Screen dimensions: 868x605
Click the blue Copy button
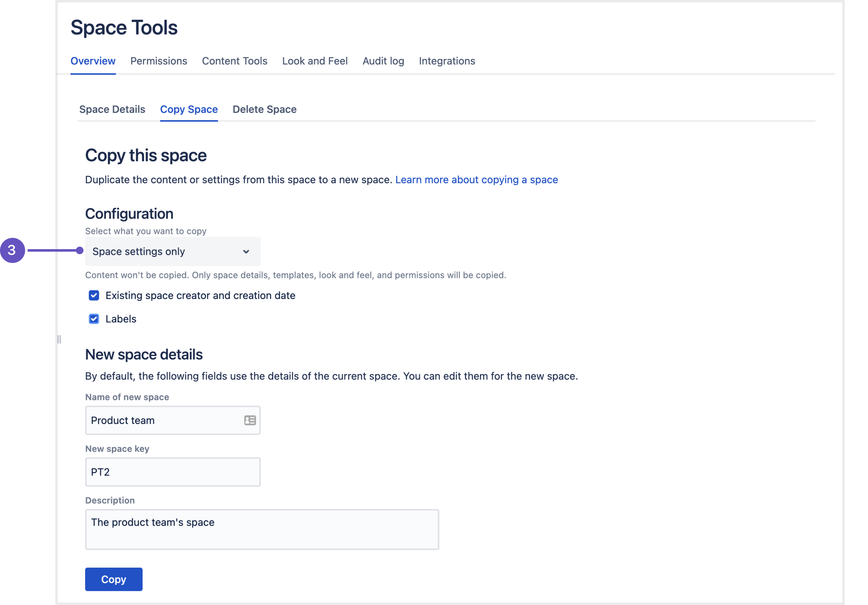(x=114, y=579)
